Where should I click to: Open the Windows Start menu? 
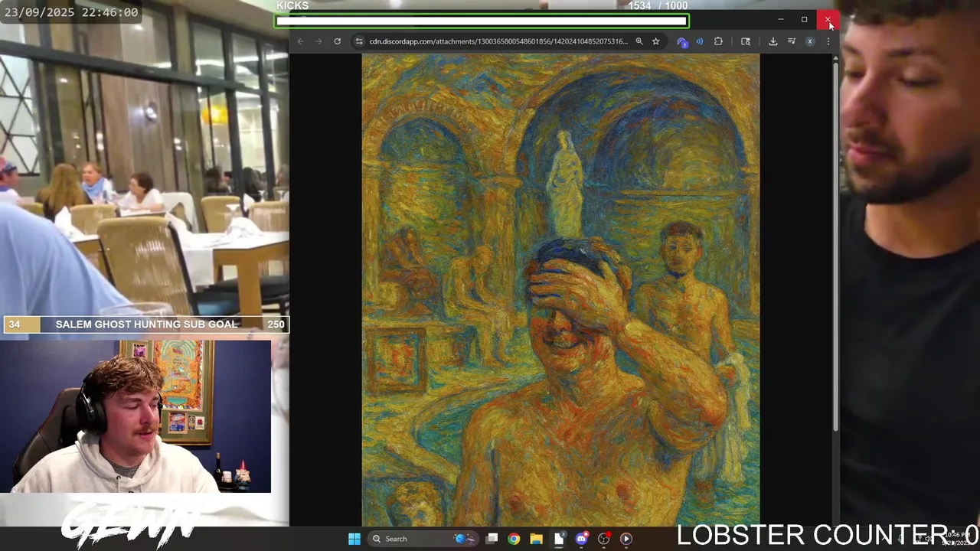(x=354, y=539)
